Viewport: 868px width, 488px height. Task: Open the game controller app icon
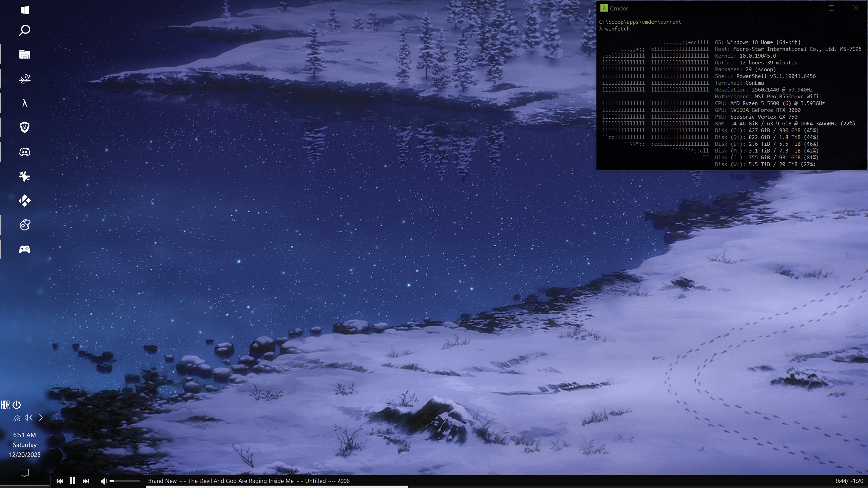(x=24, y=249)
